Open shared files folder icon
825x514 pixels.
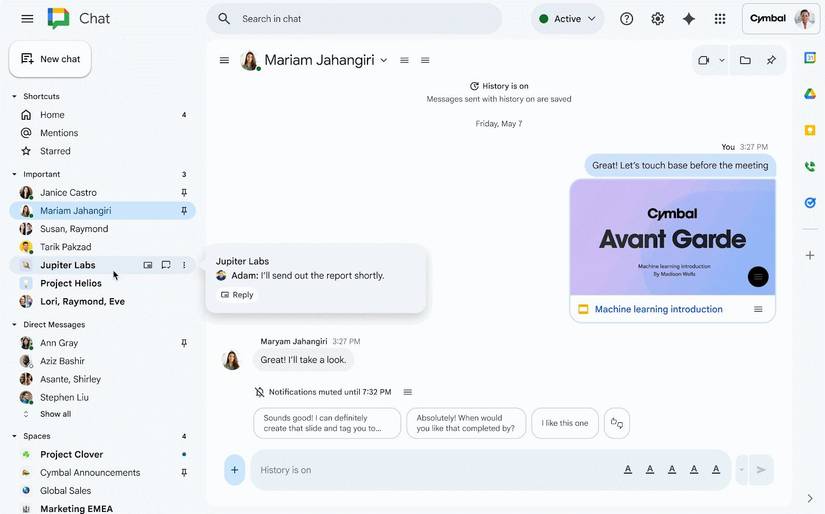click(745, 61)
